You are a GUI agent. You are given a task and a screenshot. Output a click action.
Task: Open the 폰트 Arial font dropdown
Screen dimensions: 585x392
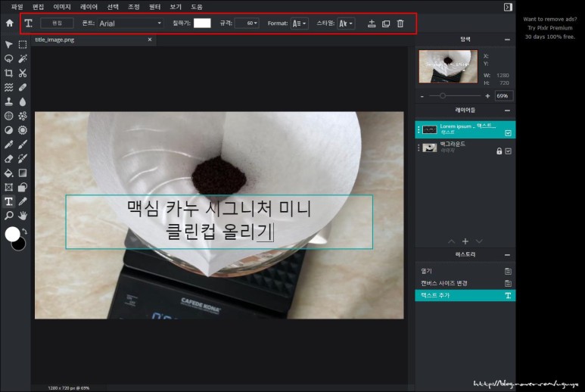point(130,23)
